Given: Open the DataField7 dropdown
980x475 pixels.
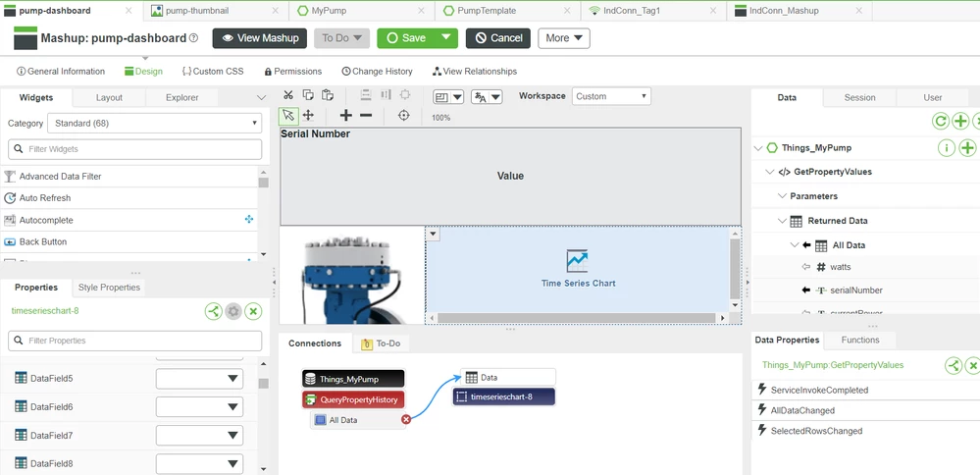Looking at the screenshot, I should (199, 436).
